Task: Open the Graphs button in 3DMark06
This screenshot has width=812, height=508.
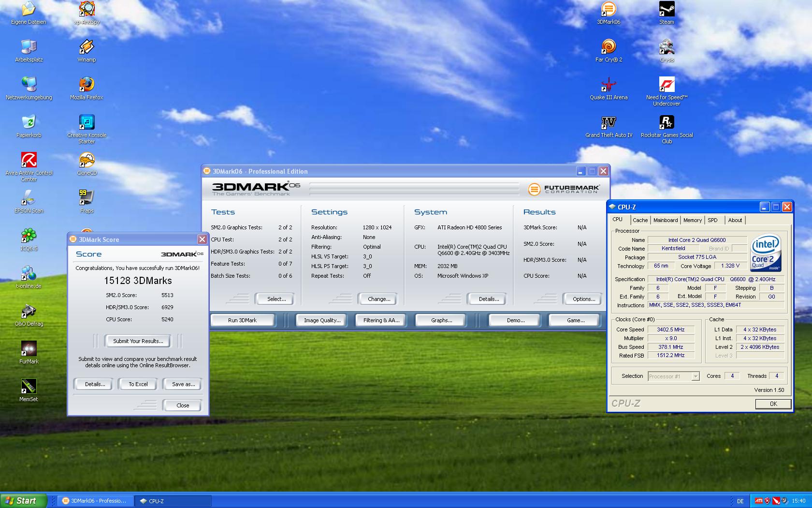Action: pyautogui.click(x=441, y=320)
